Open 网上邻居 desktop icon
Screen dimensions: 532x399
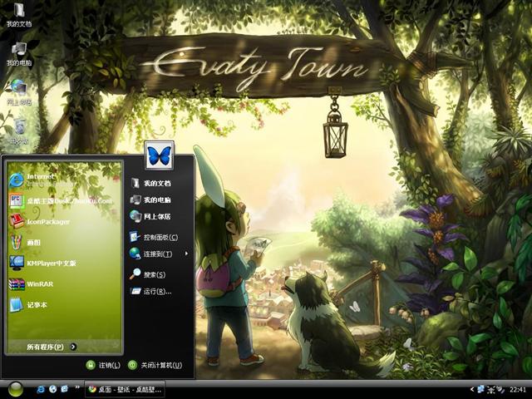[x=19, y=92]
